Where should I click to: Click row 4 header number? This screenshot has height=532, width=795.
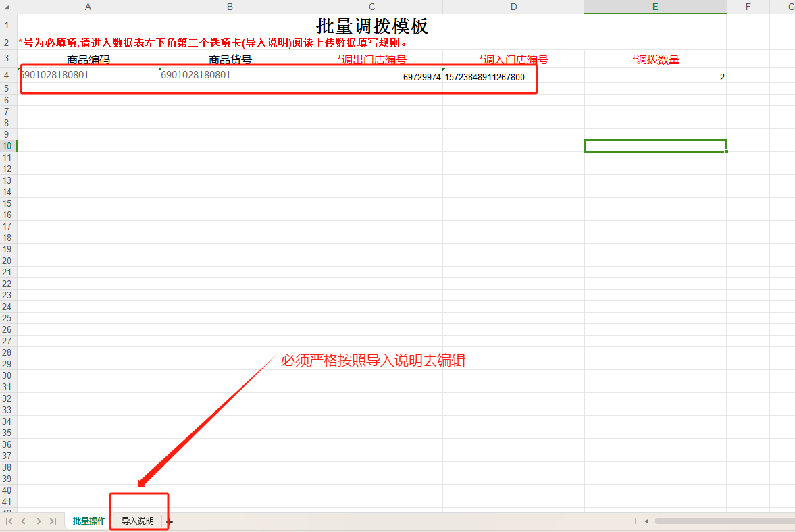point(7,75)
